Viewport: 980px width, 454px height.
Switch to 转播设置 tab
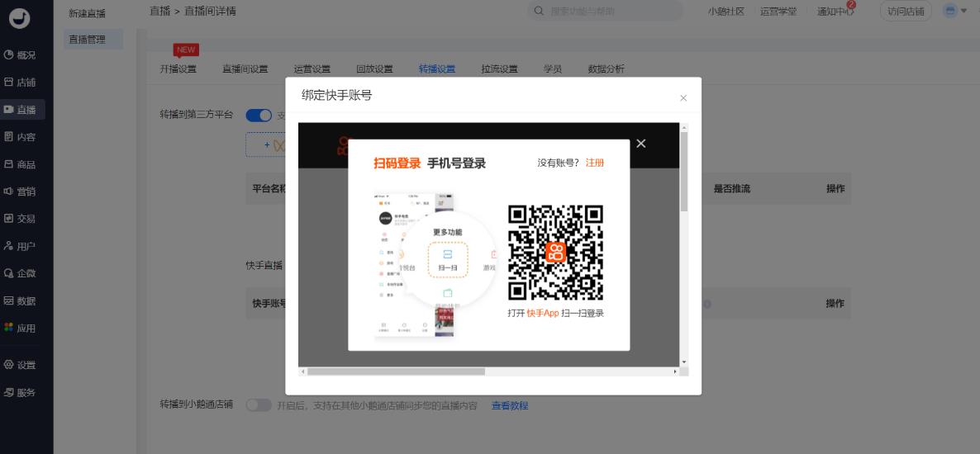click(437, 69)
